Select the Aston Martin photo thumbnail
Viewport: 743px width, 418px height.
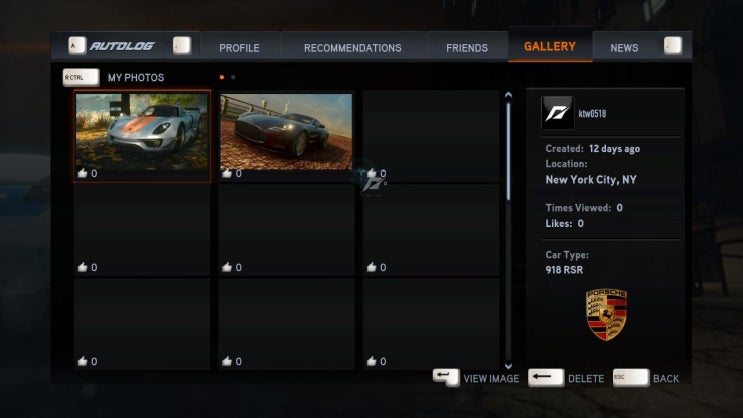pyautogui.click(x=286, y=131)
